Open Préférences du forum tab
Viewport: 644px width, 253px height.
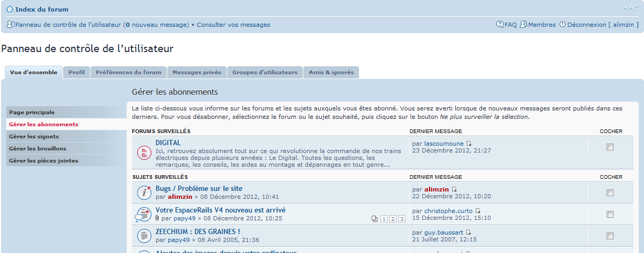pos(128,72)
